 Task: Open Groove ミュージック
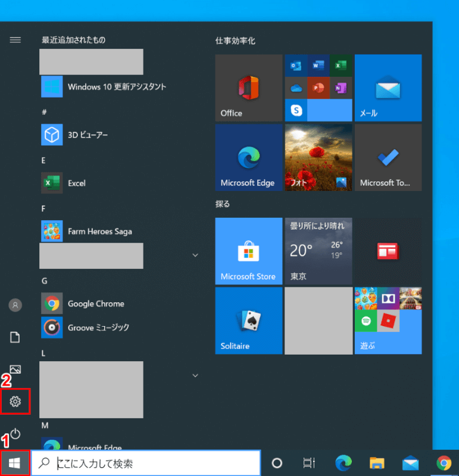click(85, 327)
